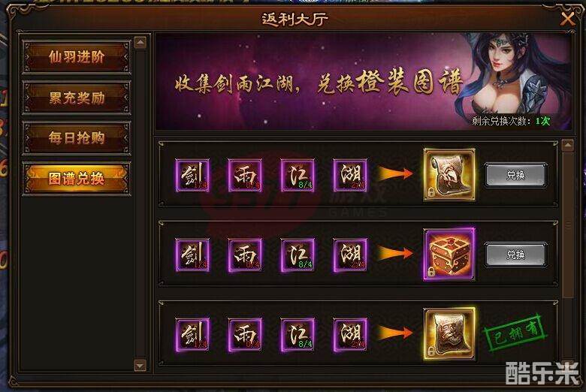Click the sidebar scroll down arrow

point(140,365)
